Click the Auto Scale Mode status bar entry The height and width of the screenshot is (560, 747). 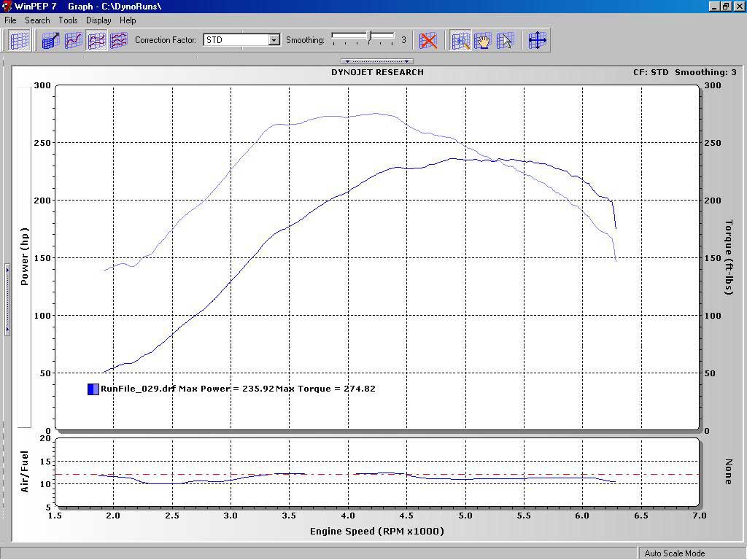pyautogui.click(x=675, y=553)
